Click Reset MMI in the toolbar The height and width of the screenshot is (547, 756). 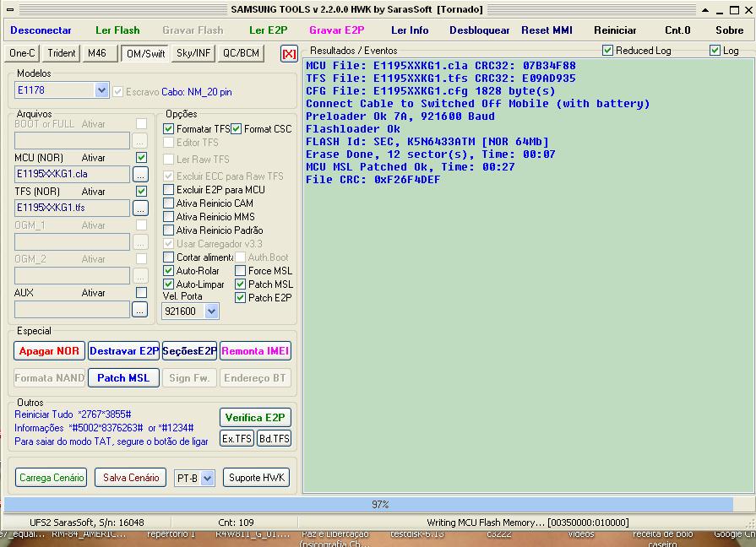coord(547,30)
